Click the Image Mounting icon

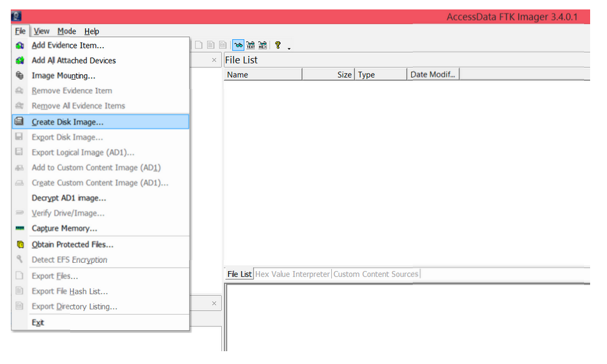[20, 75]
